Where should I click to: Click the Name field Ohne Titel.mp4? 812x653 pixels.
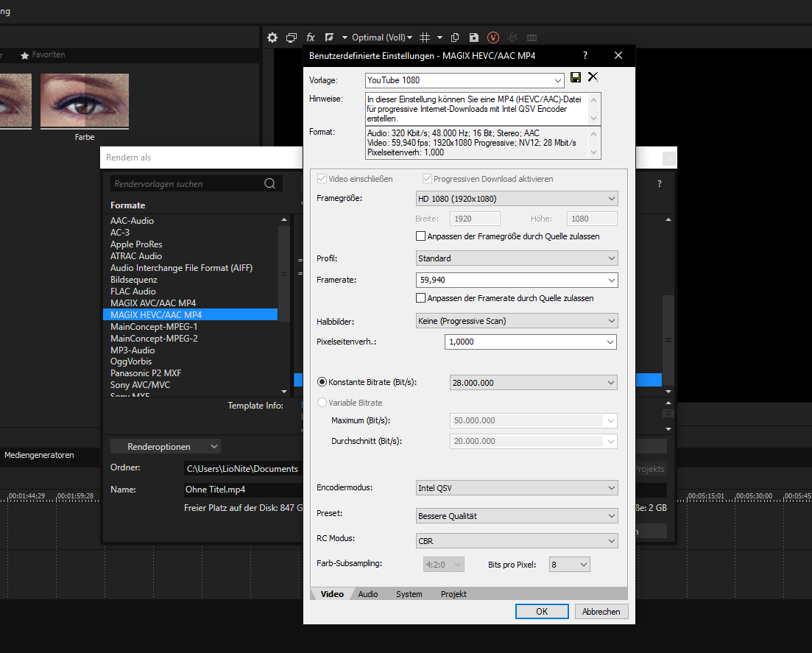[244, 490]
